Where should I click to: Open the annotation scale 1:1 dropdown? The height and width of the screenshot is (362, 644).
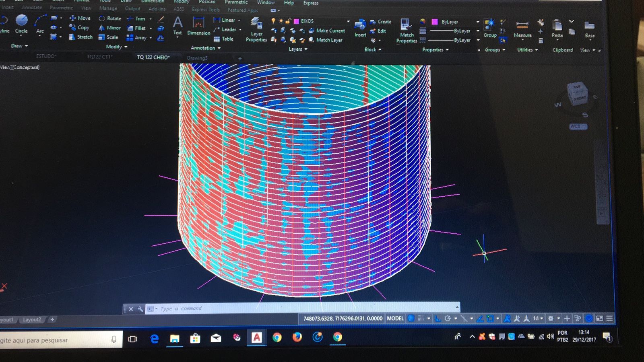point(538,319)
